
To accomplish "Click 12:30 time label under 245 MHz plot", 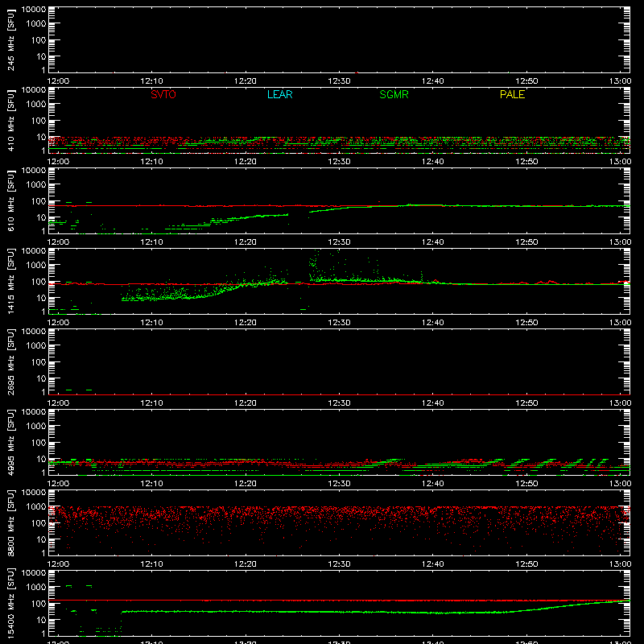I will pos(339,81).
